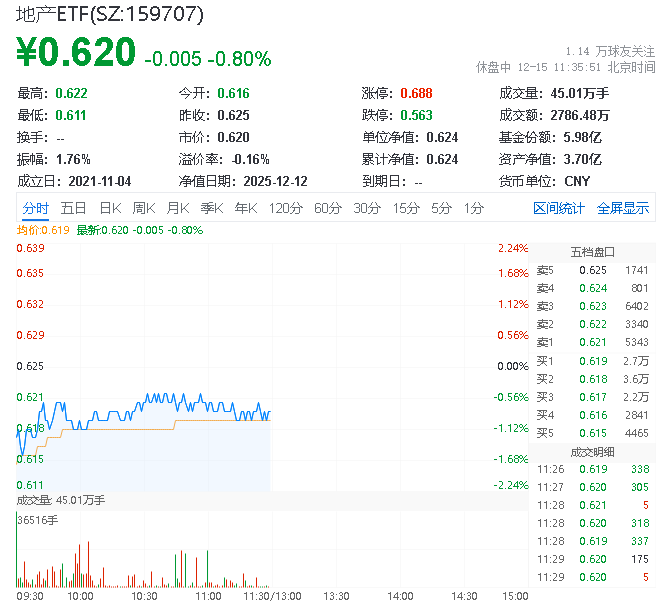Click the 五档盘口 panel header
Viewport: 656px width, 615px height.
click(x=592, y=252)
